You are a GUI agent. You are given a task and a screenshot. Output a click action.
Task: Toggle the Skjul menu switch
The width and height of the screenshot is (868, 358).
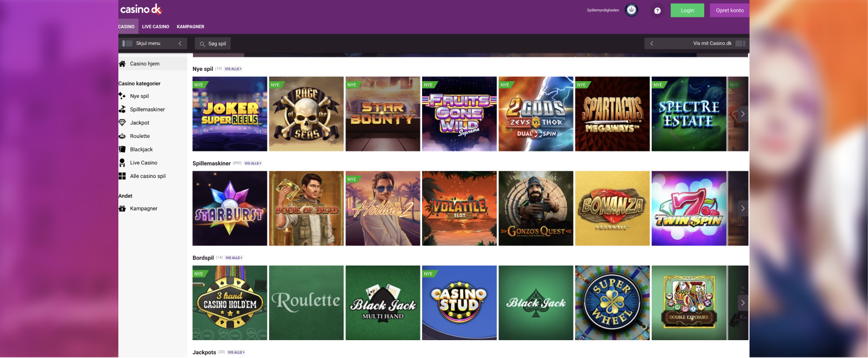[x=128, y=43]
